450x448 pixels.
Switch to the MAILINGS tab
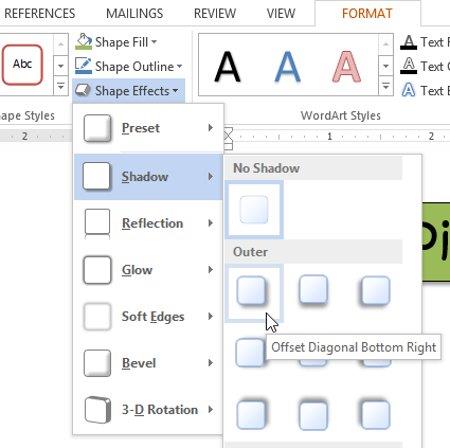tap(134, 14)
